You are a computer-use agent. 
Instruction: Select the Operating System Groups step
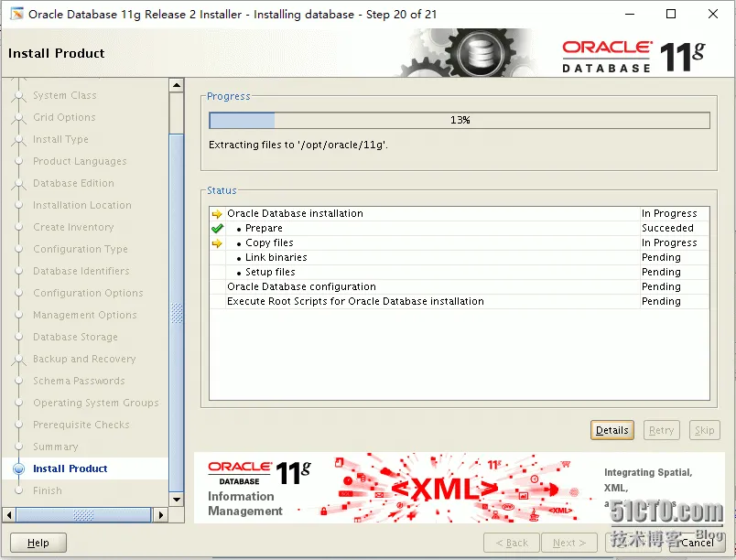96,403
